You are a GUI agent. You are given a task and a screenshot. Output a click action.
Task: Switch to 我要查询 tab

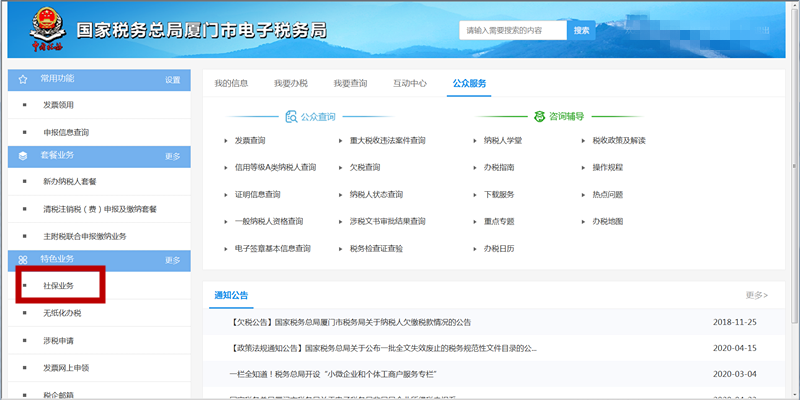pos(351,83)
